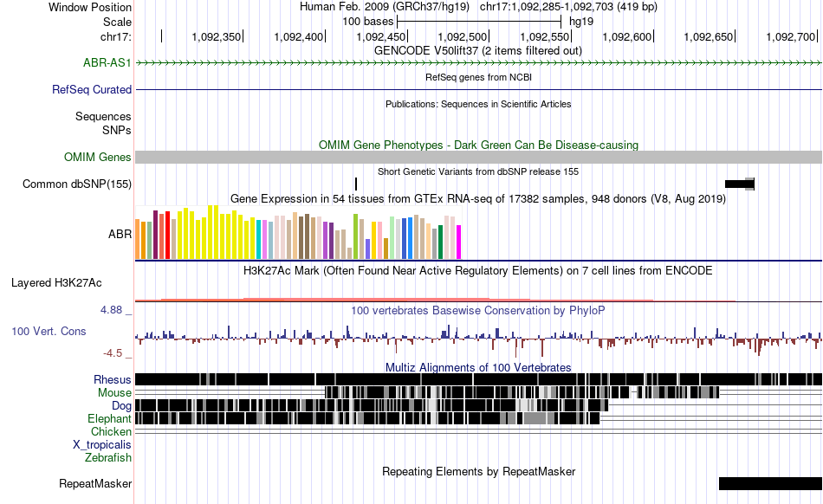Click the ABR-AS1 gene track label
Viewport: 823px width, 504px height.
(x=107, y=63)
